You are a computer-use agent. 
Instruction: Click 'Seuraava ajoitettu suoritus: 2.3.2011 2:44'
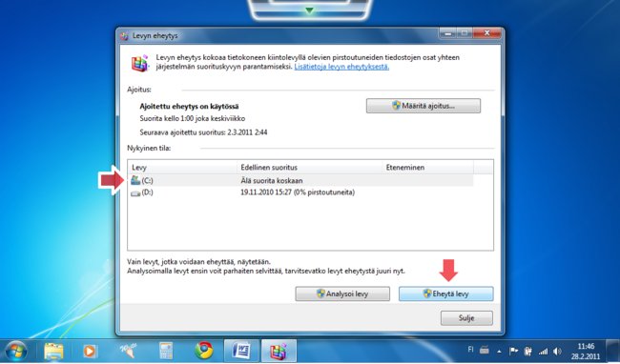tap(203, 132)
